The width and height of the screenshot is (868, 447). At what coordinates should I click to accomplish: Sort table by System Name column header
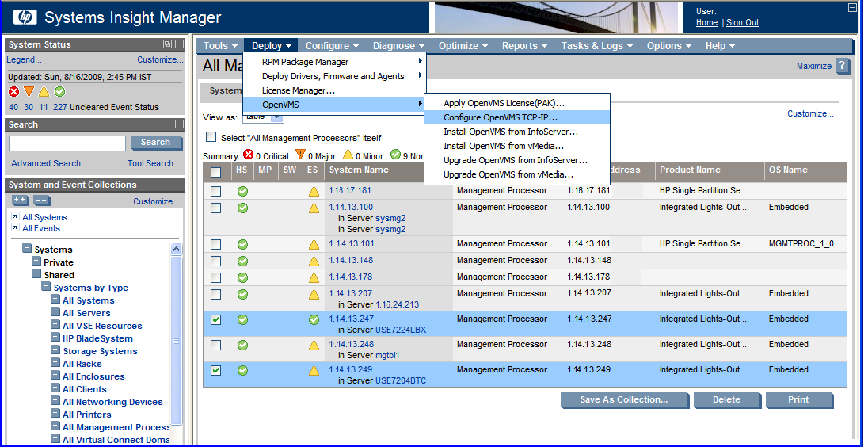359,170
